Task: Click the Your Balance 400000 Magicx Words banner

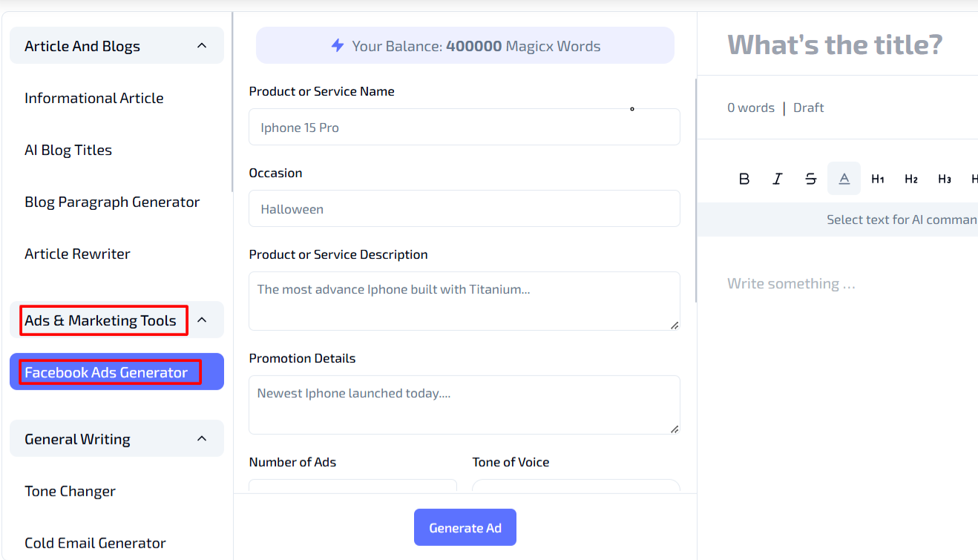Action: click(465, 46)
